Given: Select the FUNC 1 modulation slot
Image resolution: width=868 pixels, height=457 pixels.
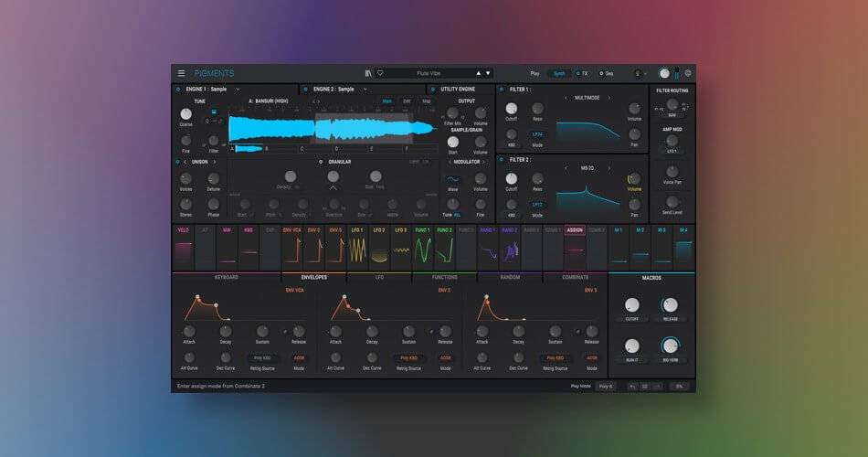Looking at the screenshot, I should tap(422, 248).
